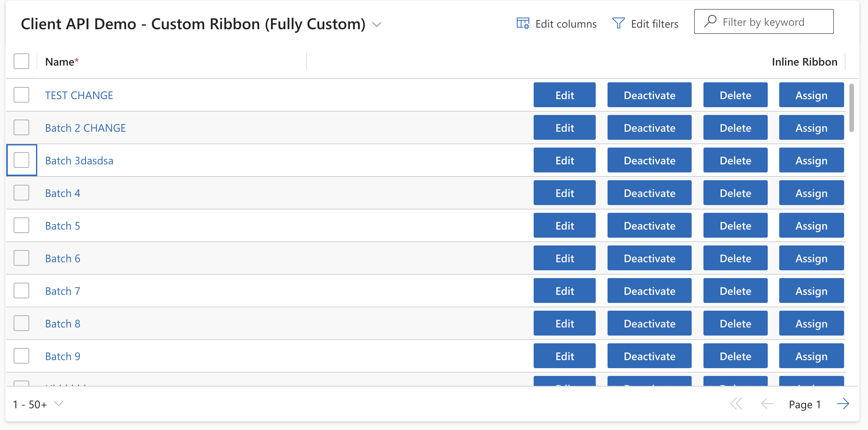Check the Batch 4 row checkbox

pyautogui.click(x=21, y=193)
